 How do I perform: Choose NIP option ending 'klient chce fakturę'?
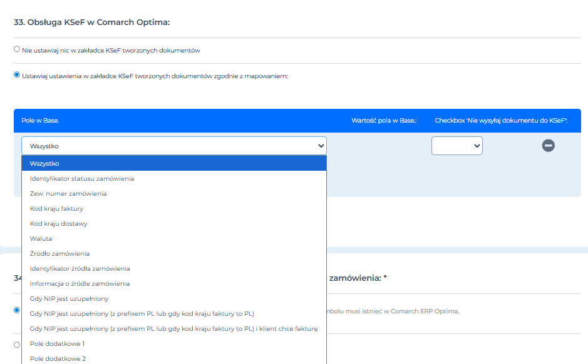pos(174,328)
